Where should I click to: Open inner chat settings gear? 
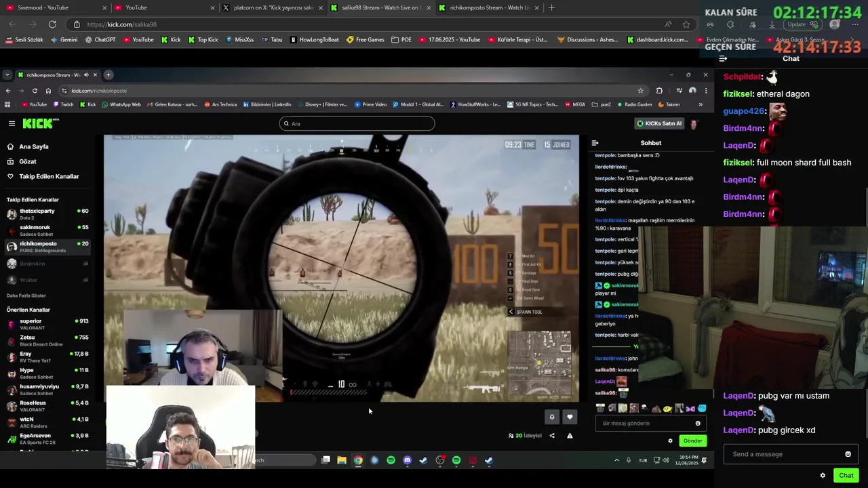671,441
